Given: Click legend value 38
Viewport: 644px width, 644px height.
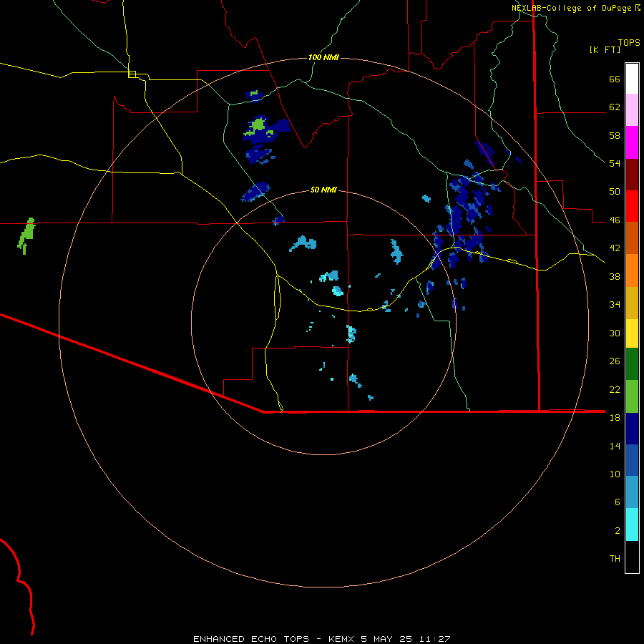Looking at the screenshot, I should click(615, 276).
